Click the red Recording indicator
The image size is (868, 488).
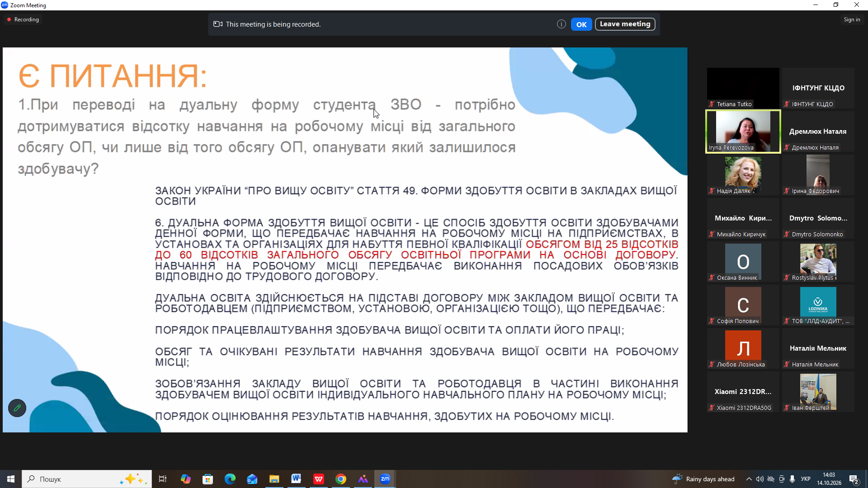pyautogui.click(x=23, y=19)
